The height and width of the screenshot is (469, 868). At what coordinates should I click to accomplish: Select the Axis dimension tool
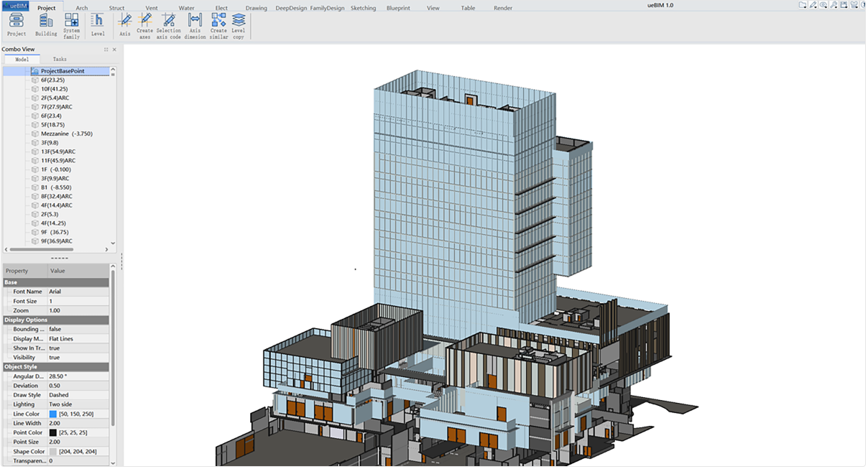pyautogui.click(x=195, y=21)
